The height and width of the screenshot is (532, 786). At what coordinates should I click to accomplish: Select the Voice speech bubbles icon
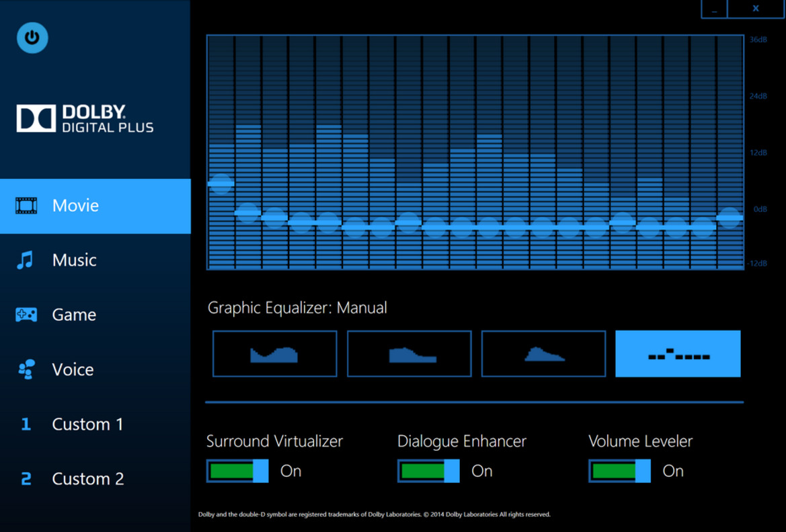(26, 369)
